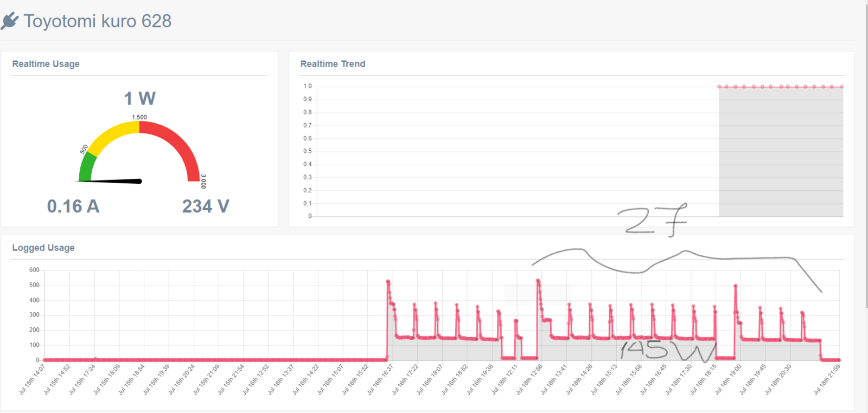Click the 0.1 y-axis label in Realtime Trend
The image size is (868, 413).
coord(308,203)
